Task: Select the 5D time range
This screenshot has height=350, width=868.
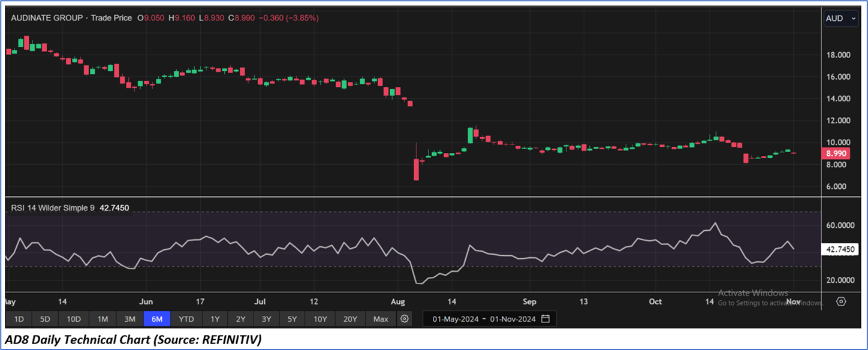Action: pos(45,319)
